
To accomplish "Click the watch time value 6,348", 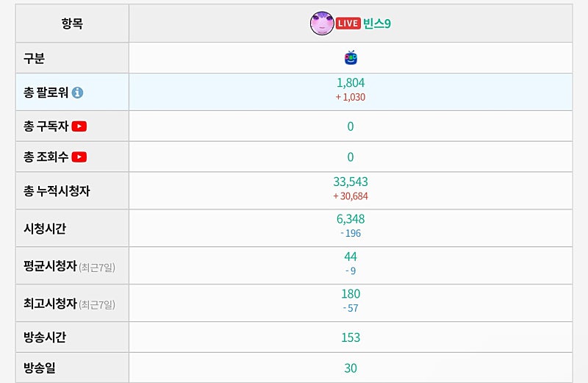I will click(x=351, y=219).
